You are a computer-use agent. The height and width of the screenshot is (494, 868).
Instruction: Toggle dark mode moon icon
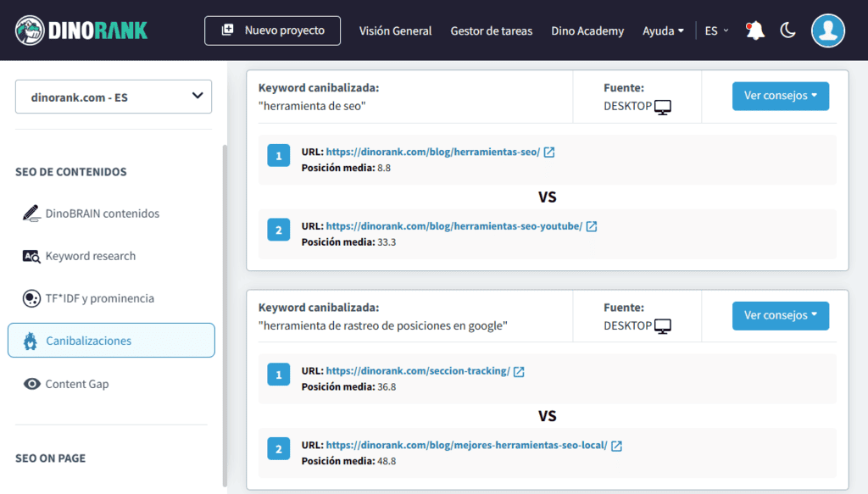(787, 31)
